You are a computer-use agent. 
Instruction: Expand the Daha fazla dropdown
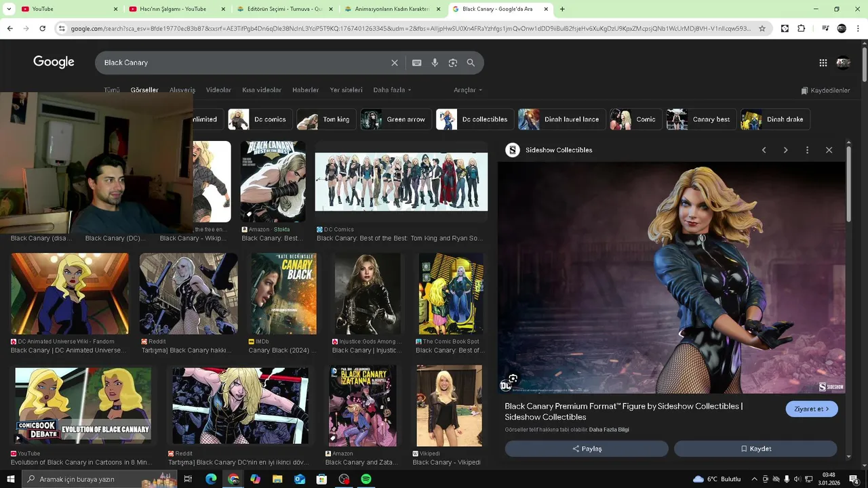tap(392, 90)
